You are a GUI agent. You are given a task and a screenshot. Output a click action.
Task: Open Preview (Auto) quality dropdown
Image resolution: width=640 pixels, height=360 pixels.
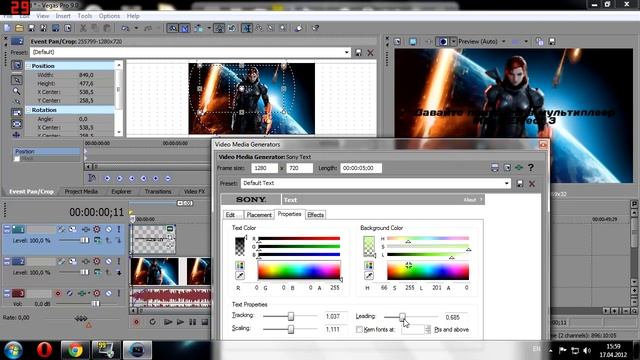point(504,42)
